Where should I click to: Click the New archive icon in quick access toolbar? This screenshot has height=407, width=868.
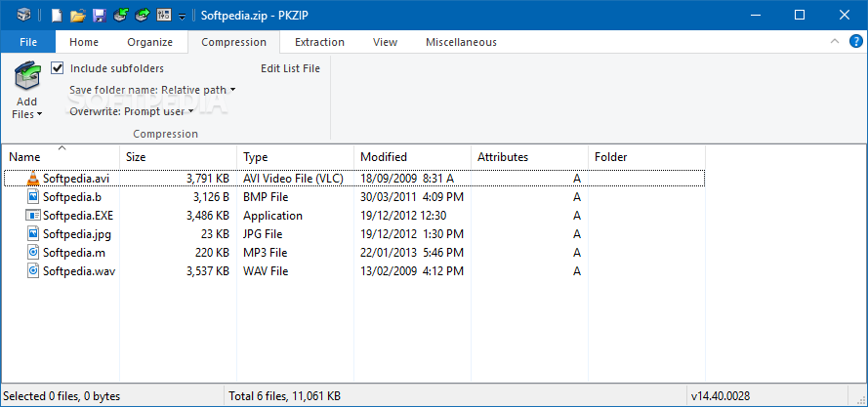click(x=57, y=15)
